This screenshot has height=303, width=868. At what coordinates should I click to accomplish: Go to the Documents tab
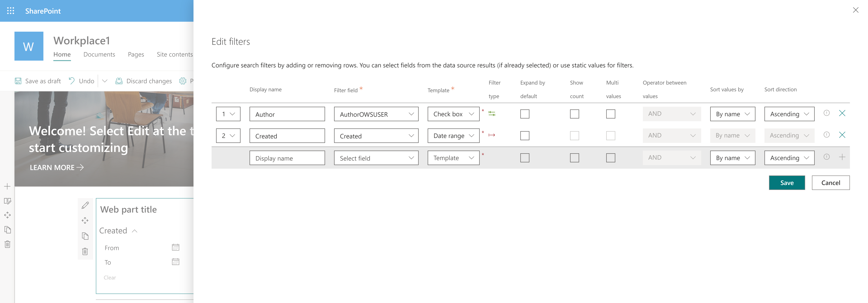[99, 54]
